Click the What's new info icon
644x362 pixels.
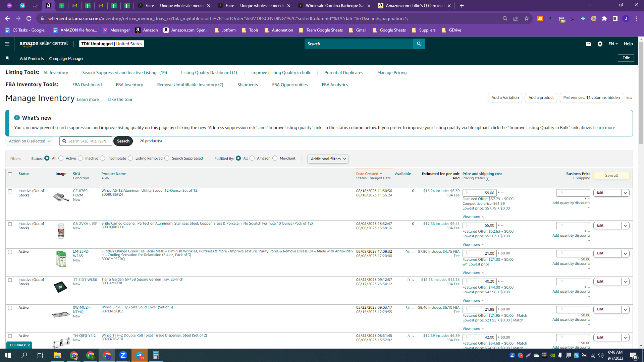(17, 118)
